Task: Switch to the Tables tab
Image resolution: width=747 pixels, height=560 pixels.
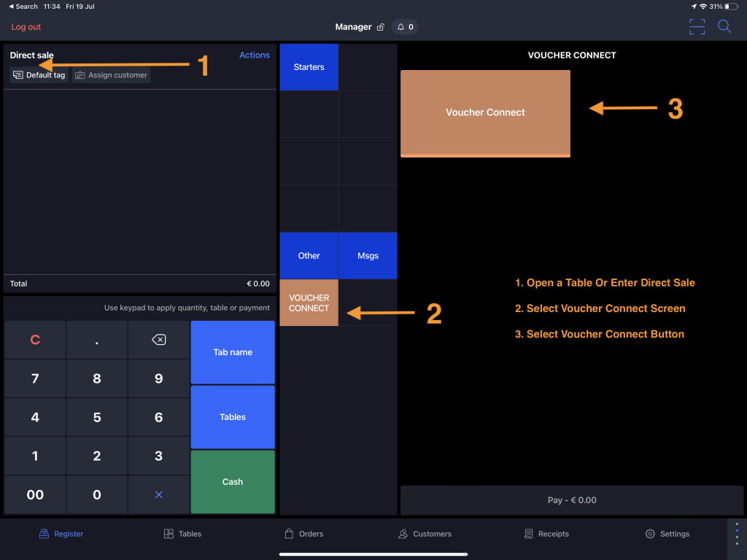Action: click(182, 534)
